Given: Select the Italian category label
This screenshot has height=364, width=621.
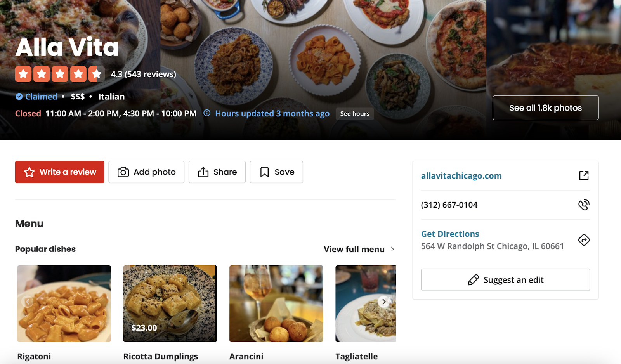Looking at the screenshot, I should [111, 96].
